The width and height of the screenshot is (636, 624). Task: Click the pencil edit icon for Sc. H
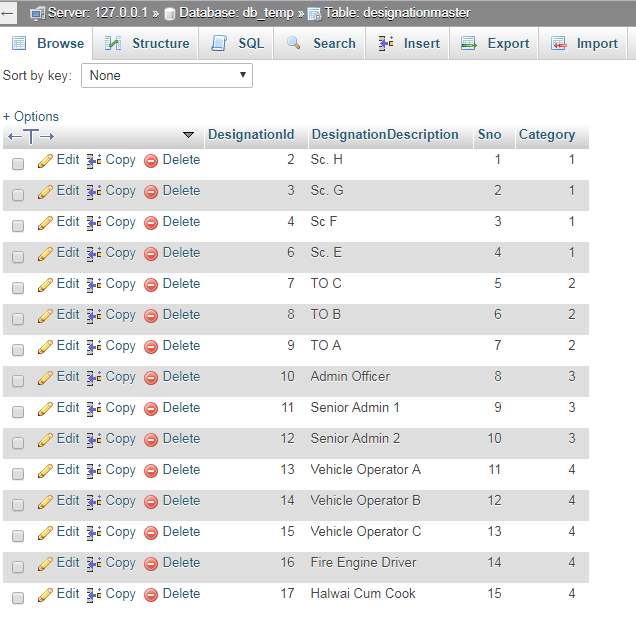[45, 161]
